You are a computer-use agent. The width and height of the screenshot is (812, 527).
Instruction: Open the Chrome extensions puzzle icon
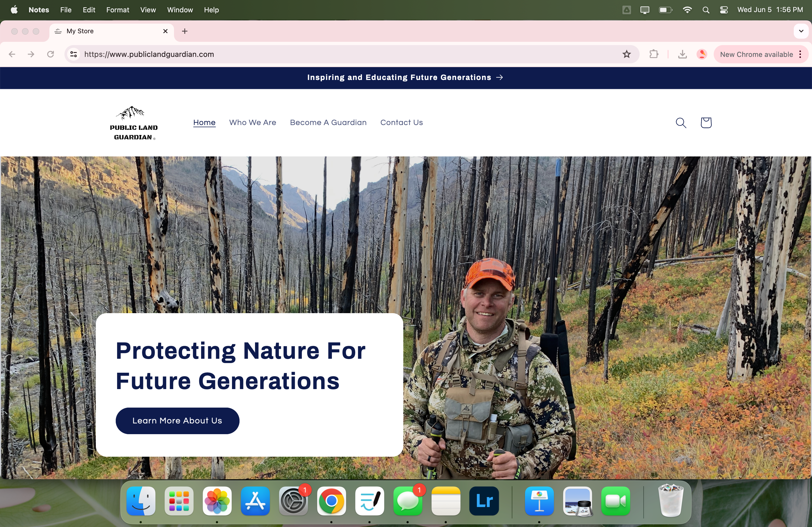(x=654, y=54)
